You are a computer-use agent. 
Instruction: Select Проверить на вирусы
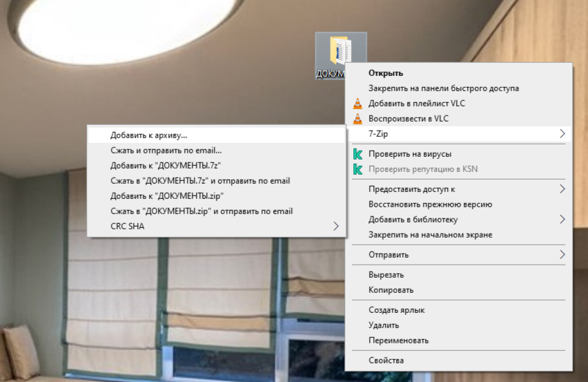pyautogui.click(x=458, y=154)
